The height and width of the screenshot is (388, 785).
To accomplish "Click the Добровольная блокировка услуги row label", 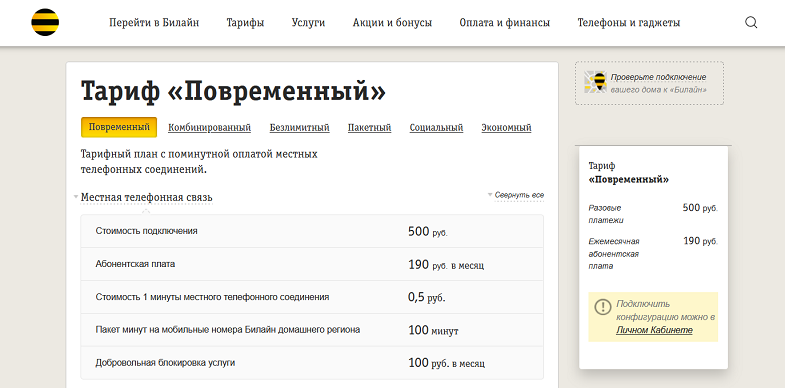I will point(165,362).
